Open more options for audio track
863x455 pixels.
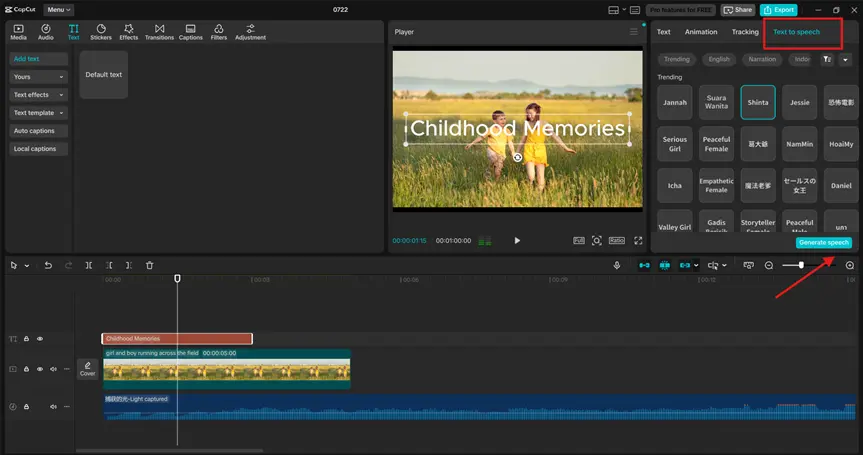[x=67, y=407]
